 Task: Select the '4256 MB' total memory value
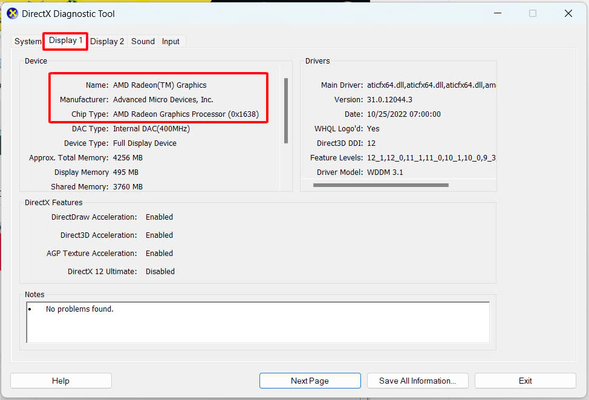click(128, 158)
